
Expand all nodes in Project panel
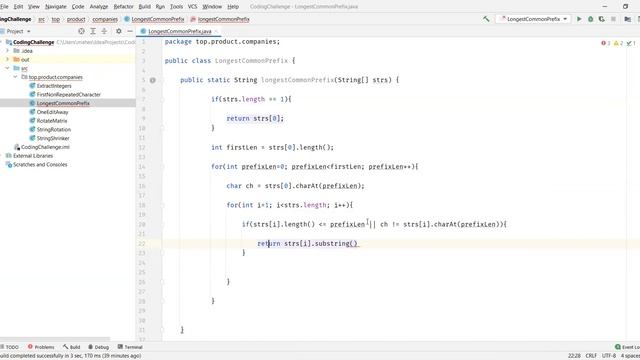(x=93, y=31)
